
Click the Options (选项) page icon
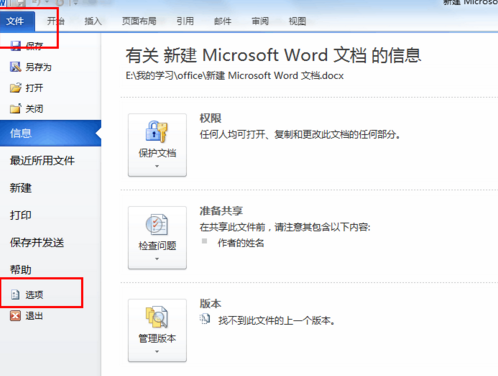coord(15,295)
